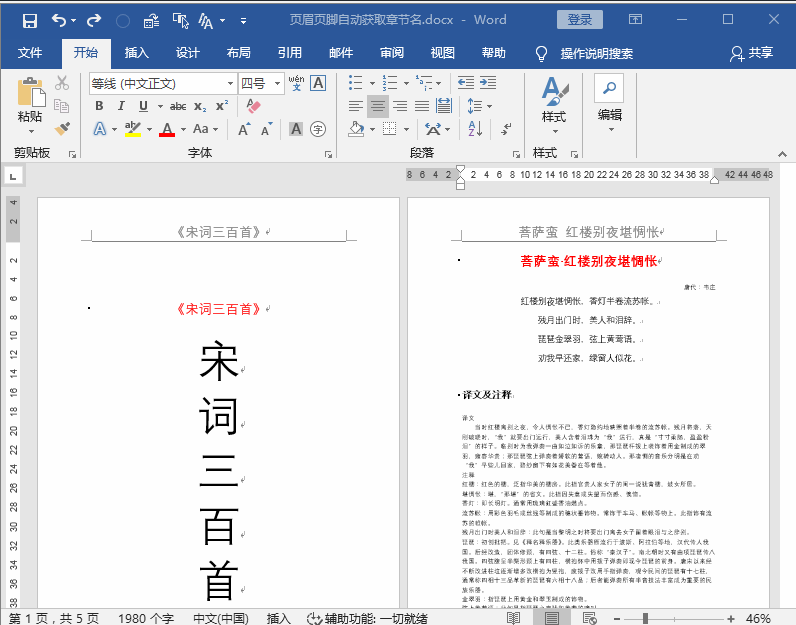Toggle underline formatting

click(143, 106)
